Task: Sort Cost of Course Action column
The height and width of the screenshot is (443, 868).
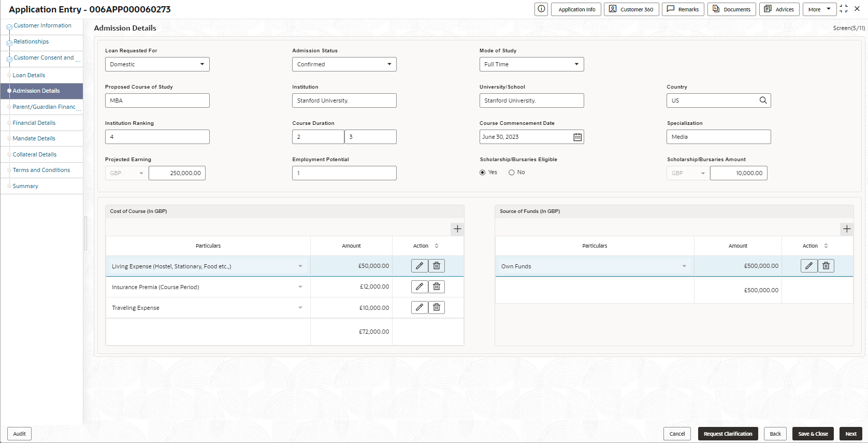Action: (x=437, y=246)
